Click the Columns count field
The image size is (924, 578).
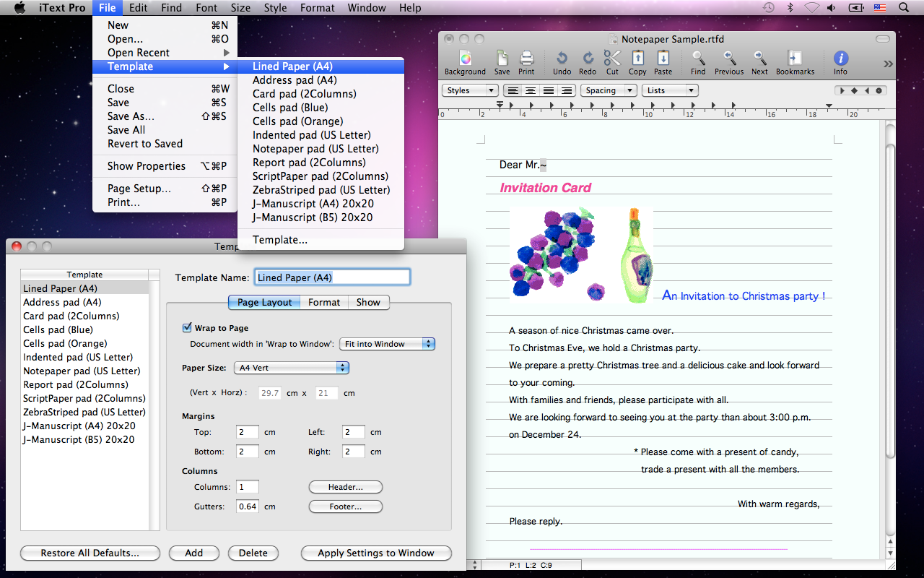tap(248, 487)
